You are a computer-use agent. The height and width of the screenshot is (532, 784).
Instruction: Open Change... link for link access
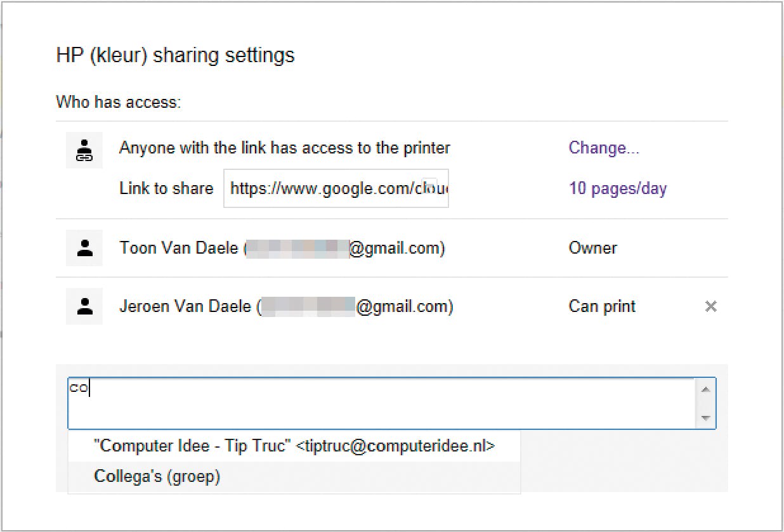[603, 148]
